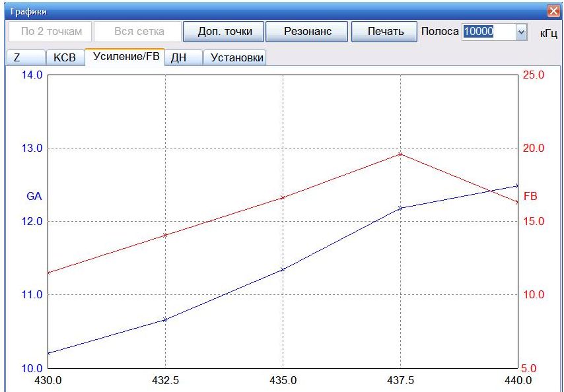564x392 pixels.
Task: Click the Доп. точки button
Action: coord(224,32)
